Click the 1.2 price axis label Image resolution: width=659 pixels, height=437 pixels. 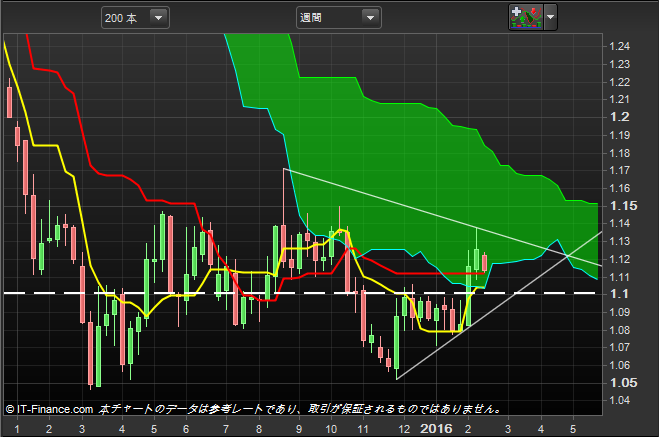click(619, 117)
